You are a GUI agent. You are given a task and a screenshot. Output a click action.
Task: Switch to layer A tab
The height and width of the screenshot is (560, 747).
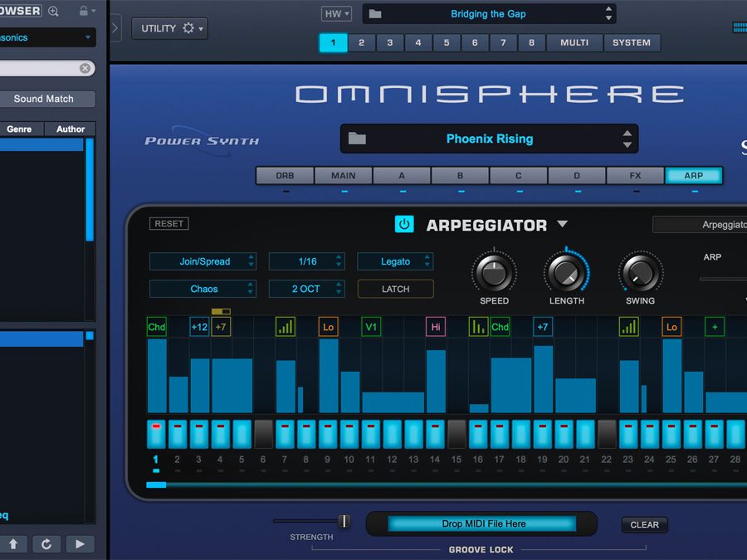click(402, 175)
